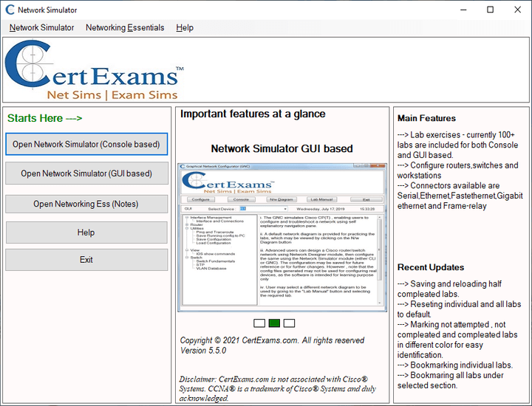
Task: Select the third slide indicator box
Action: [289, 323]
